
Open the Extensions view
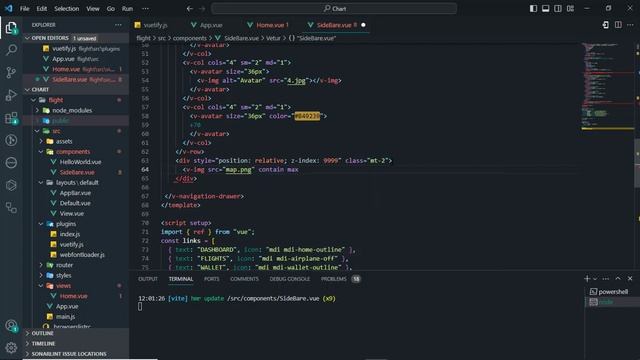(x=11, y=118)
